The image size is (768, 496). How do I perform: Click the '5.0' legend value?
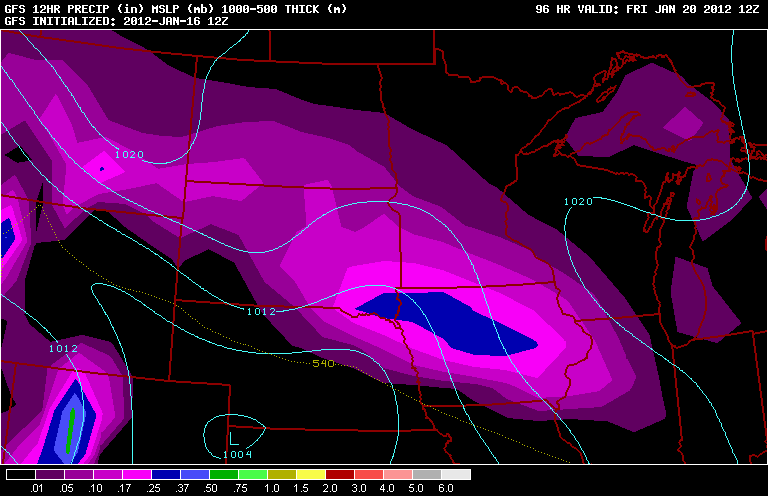point(416,489)
